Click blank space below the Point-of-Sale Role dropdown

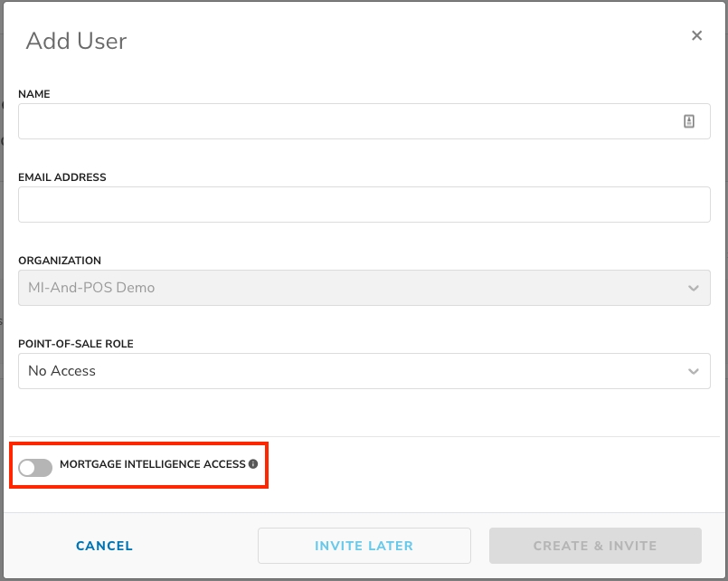(364, 412)
